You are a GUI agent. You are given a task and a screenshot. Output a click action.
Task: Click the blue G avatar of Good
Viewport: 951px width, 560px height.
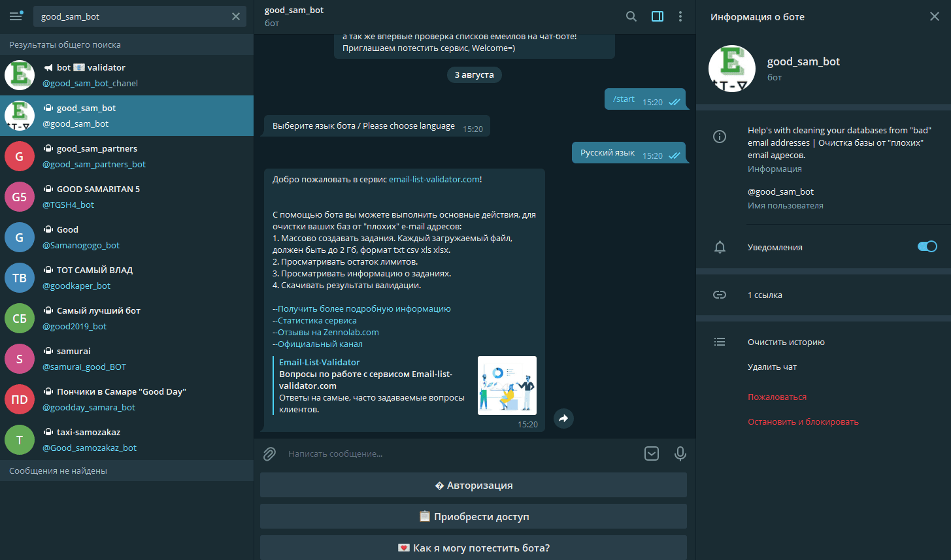click(x=20, y=237)
